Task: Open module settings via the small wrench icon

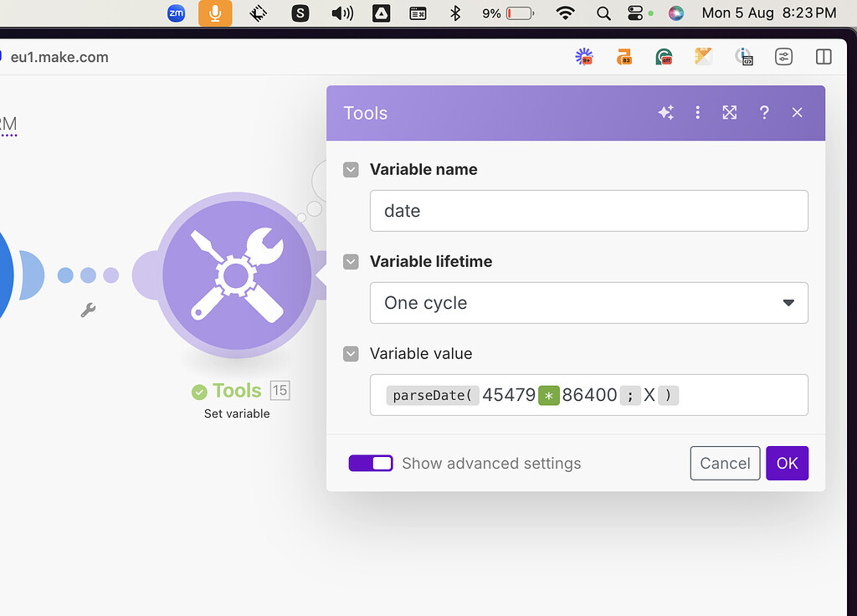Action: (88, 311)
